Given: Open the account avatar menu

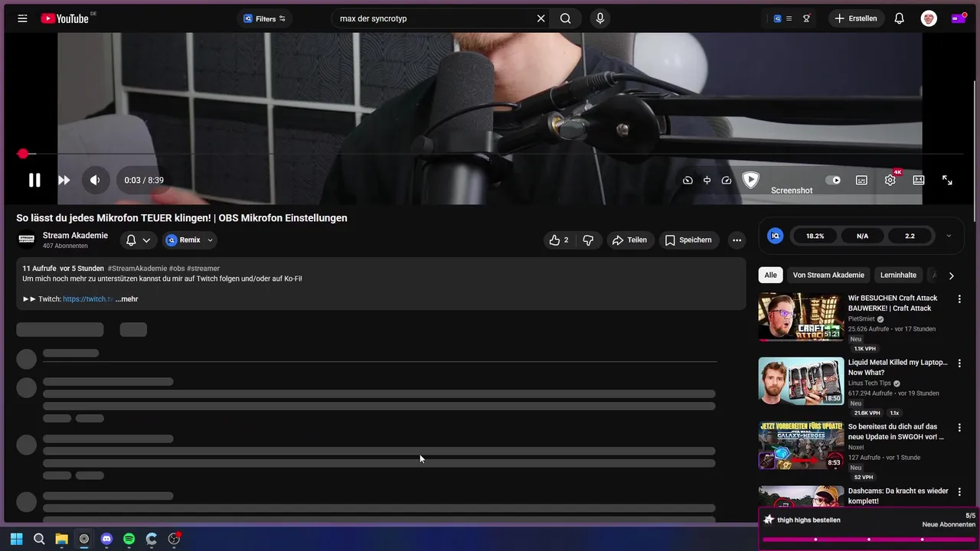Looking at the screenshot, I should click(929, 18).
